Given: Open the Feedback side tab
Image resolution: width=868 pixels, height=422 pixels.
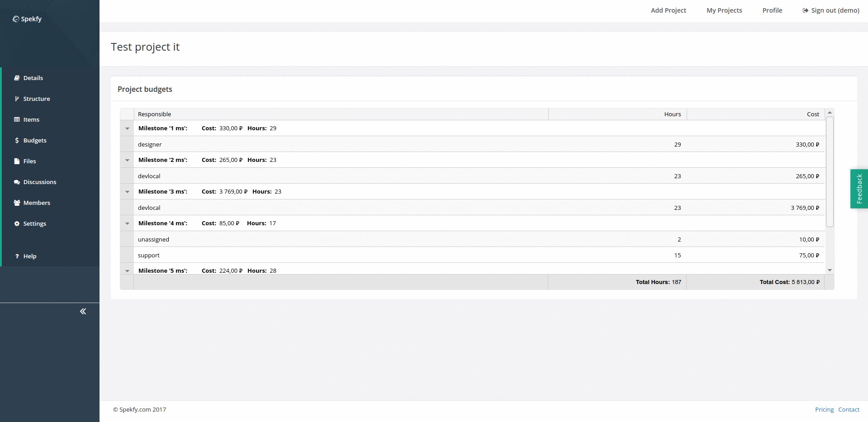Looking at the screenshot, I should (x=859, y=189).
